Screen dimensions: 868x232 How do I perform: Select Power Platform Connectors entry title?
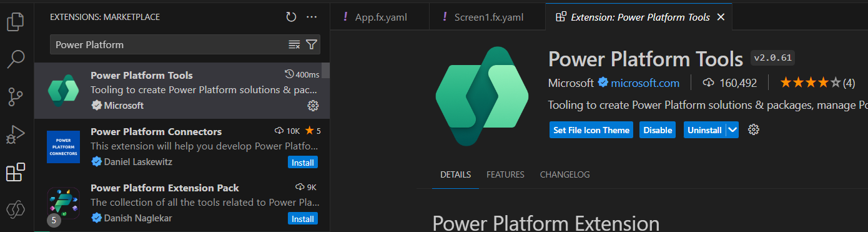click(x=156, y=131)
